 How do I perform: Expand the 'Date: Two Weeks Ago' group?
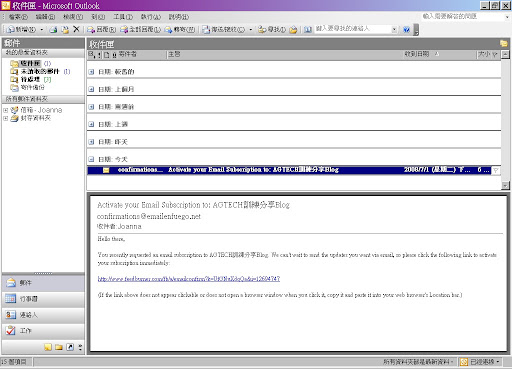click(91, 107)
